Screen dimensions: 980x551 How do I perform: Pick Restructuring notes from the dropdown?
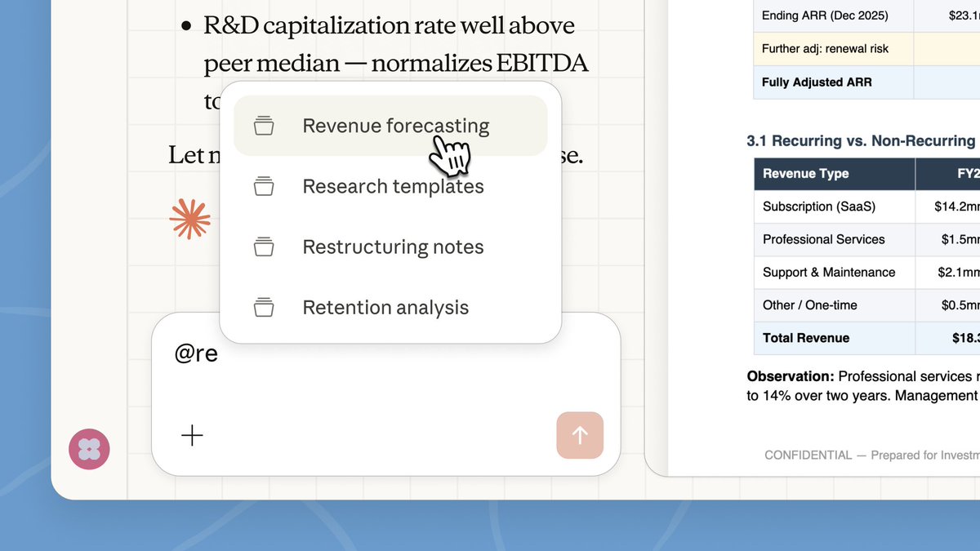click(x=393, y=247)
